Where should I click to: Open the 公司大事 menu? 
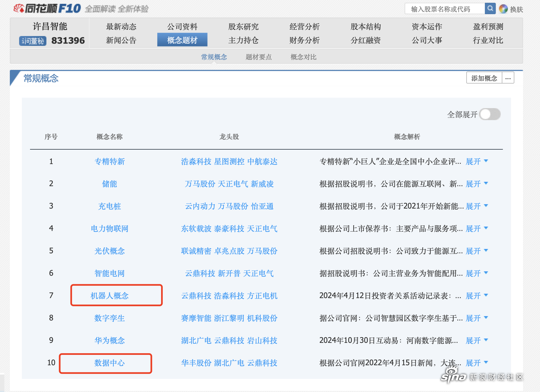427,40
